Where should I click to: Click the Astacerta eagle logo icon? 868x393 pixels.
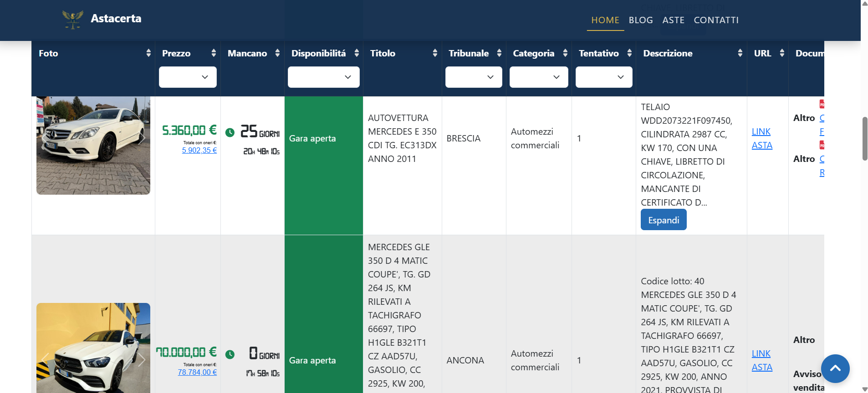point(73,20)
